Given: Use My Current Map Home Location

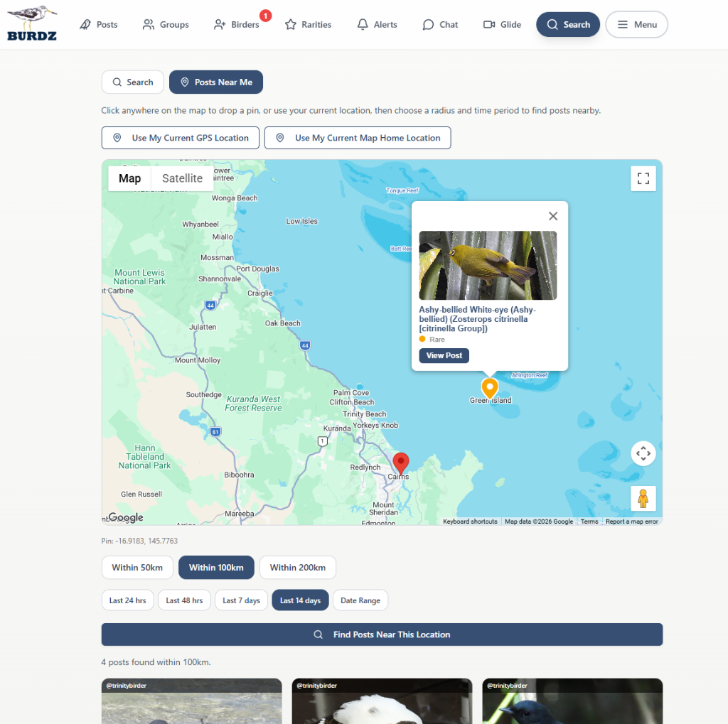Looking at the screenshot, I should (x=358, y=138).
